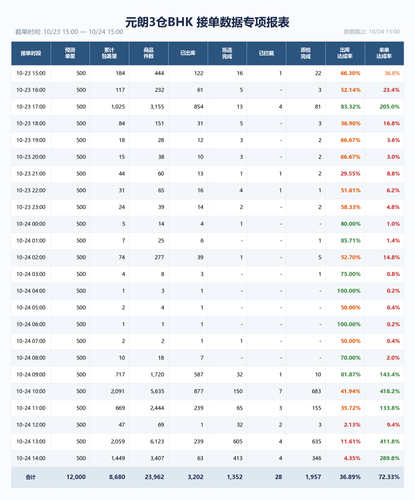The height and width of the screenshot is (500, 415).
Task: Click the 85.71% rate cell
Action: click(351, 241)
